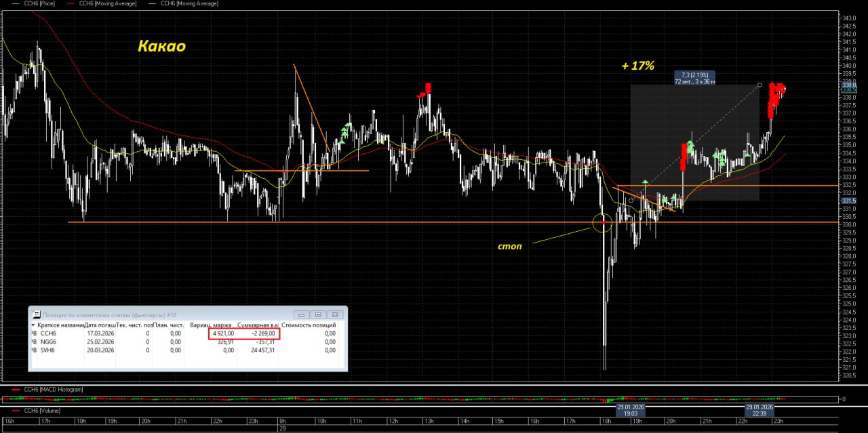Click the positions window title bar
The height and width of the screenshot is (433, 868).
click(187, 314)
